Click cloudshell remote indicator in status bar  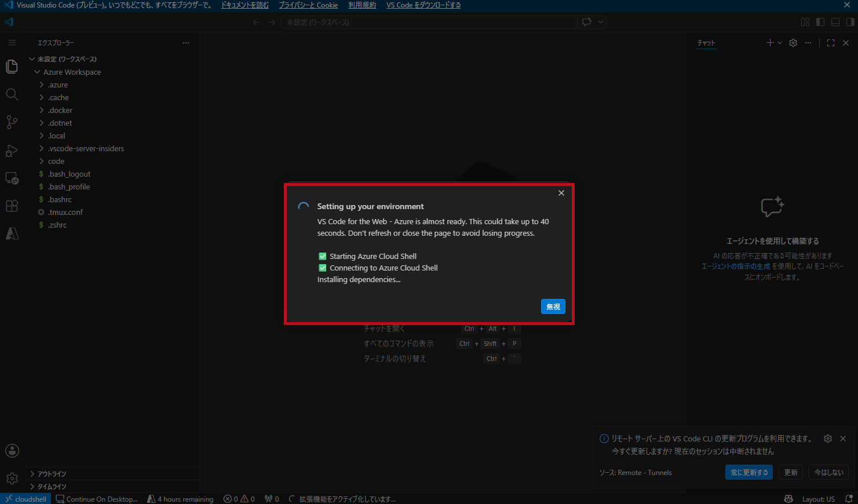[26, 499]
